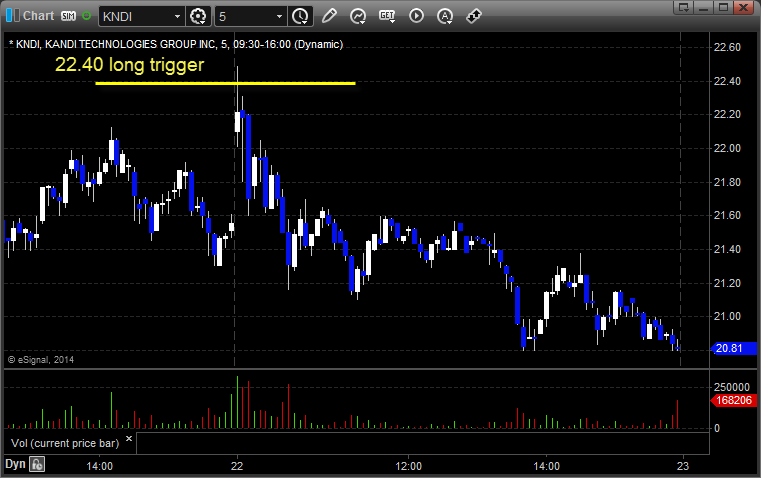761x478 pixels.
Task: Click the date 22 time axis label
Action: (x=237, y=466)
